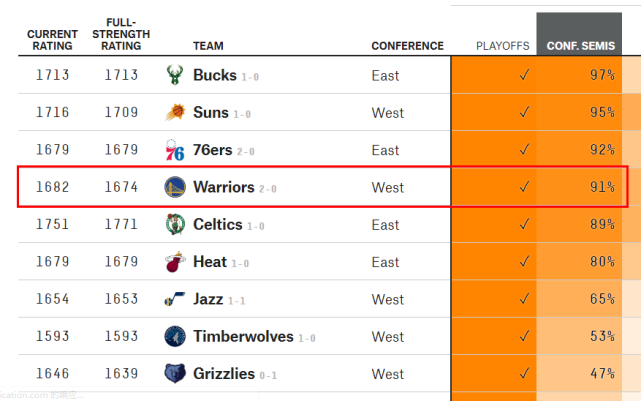Image resolution: width=641 pixels, height=401 pixels.
Task: Click the Grizzlies bear logo
Action: (x=175, y=373)
